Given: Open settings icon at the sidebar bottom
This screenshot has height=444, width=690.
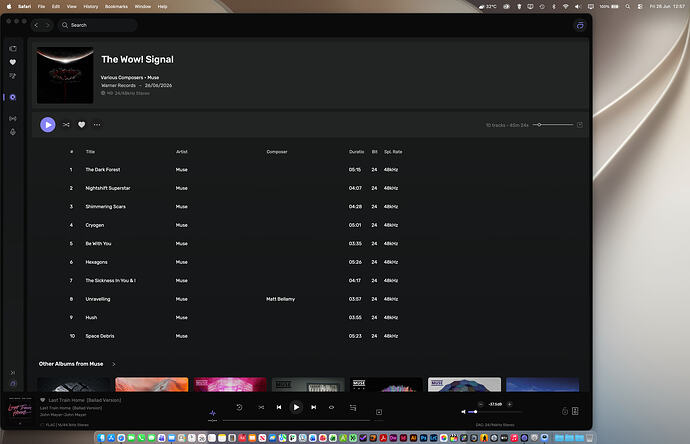Looking at the screenshot, I should 13,384.
